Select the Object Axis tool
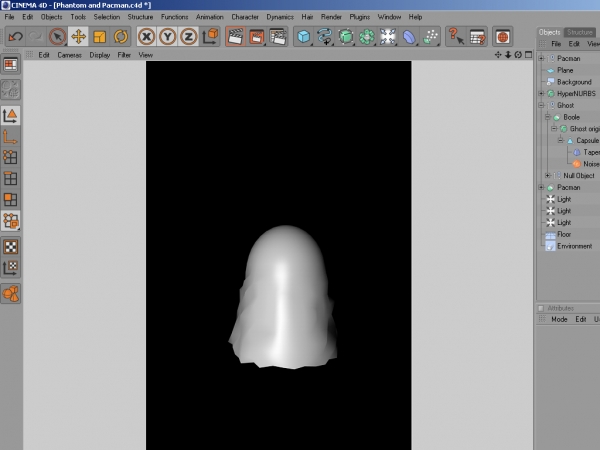The height and width of the screenshot is (450, 600). click(x=10, y=137)
